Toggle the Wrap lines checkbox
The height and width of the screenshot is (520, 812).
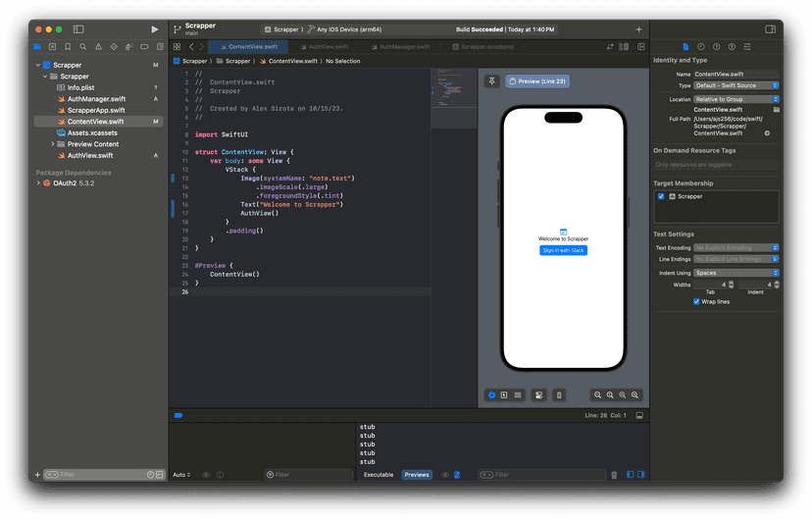[696, 302]
